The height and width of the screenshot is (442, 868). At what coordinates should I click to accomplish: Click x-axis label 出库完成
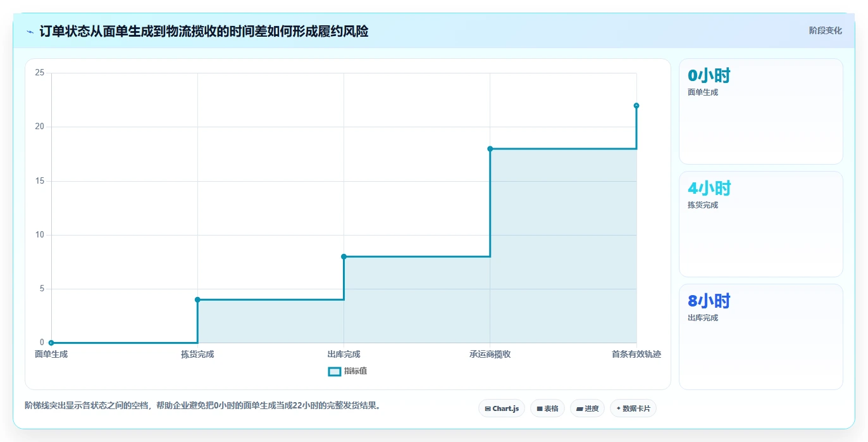(344, 355)
